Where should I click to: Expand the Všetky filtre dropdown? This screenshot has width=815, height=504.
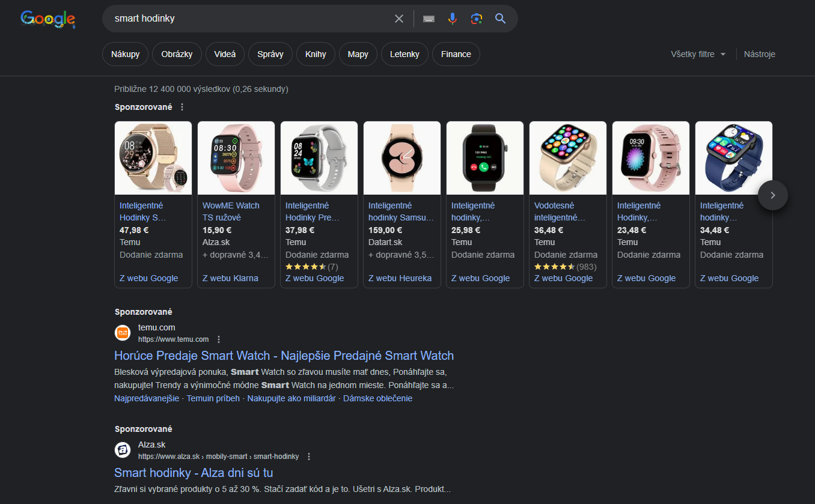698,54
